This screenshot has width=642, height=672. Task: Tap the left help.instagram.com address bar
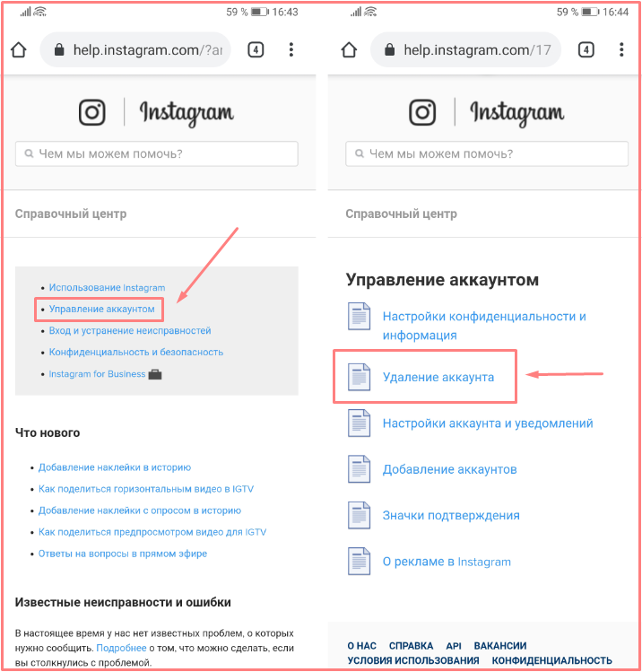(135, 50)
